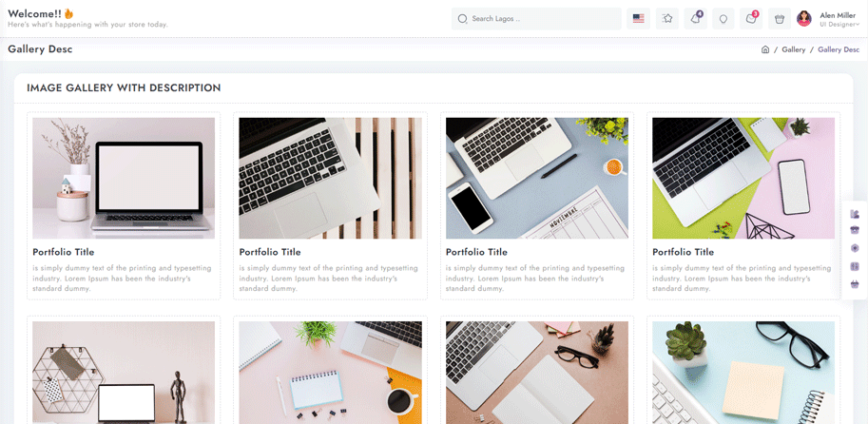Open the starred bookmarks icon
Image resolution: width=868 pixels, height=424 pixels.
point(667,18)
